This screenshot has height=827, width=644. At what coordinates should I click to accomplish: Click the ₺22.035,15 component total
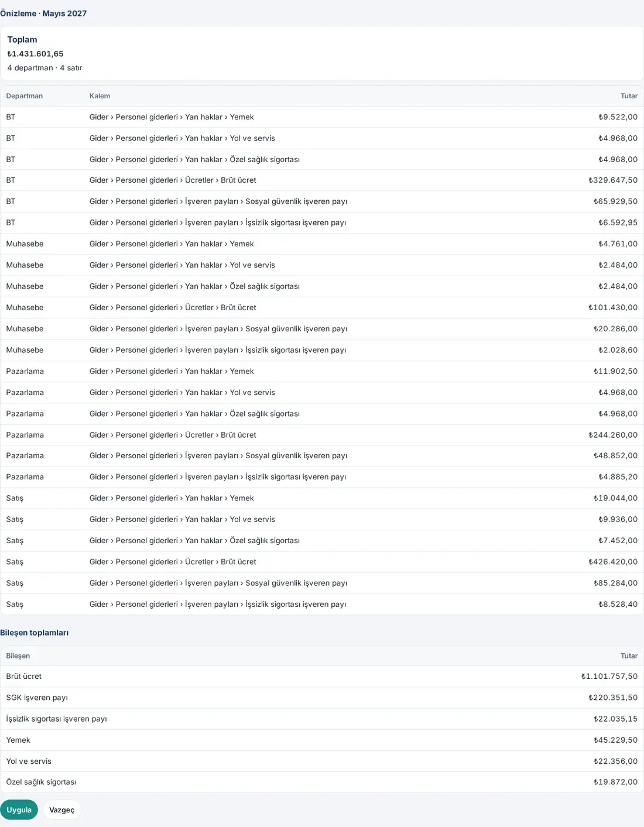coord(615,719)
